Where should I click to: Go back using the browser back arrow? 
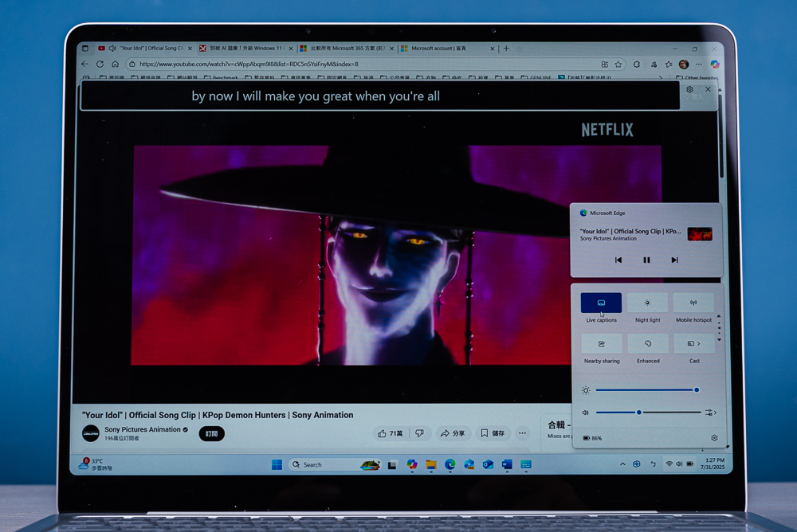tap(85, 64)
